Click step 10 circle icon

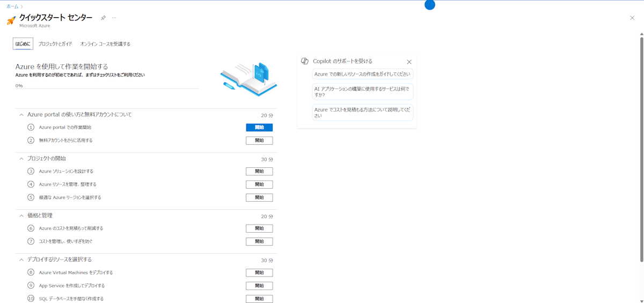tap(31, 299)
